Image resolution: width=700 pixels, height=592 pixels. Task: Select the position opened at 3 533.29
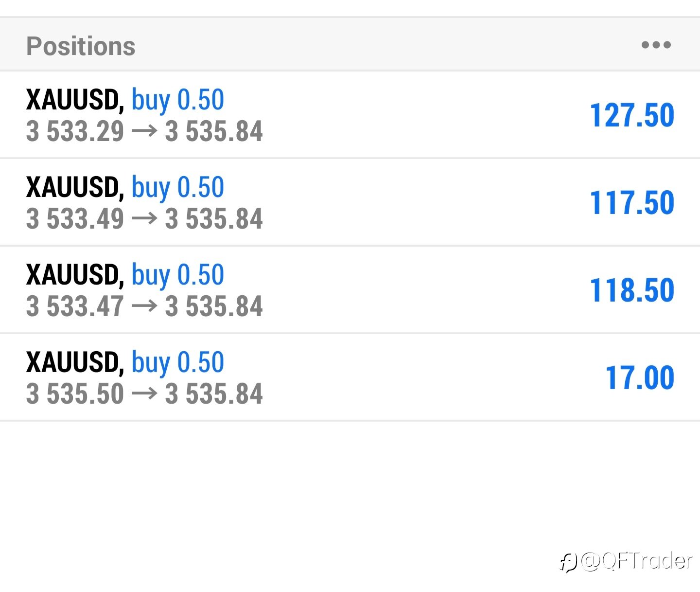(350, 115)
